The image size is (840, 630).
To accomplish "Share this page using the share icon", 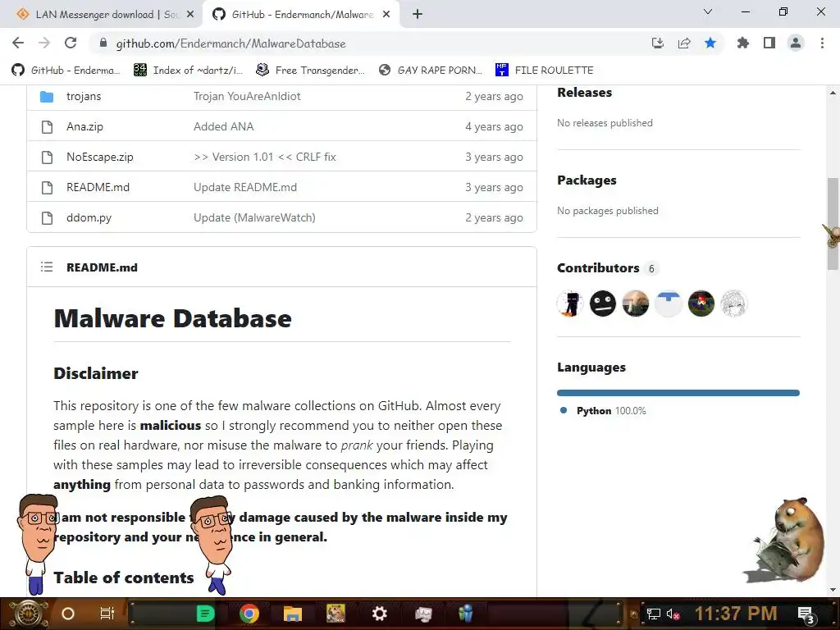I will [684, 43].
